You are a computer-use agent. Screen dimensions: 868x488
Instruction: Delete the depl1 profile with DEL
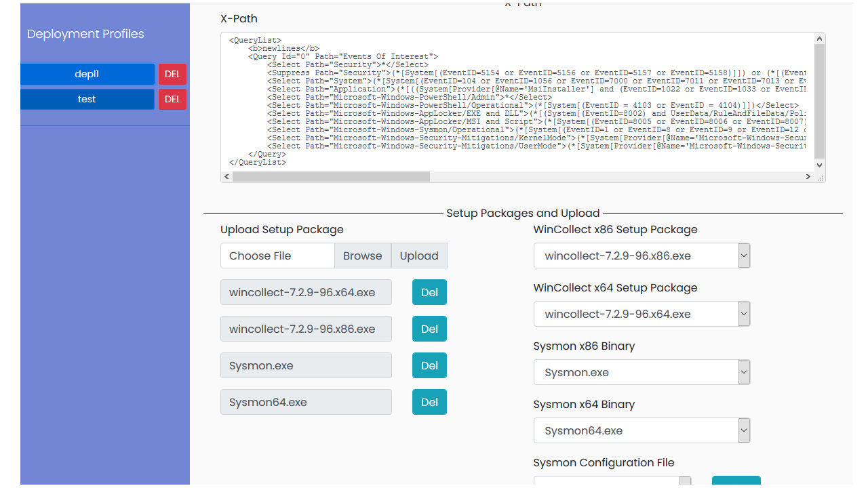point(172,75)
